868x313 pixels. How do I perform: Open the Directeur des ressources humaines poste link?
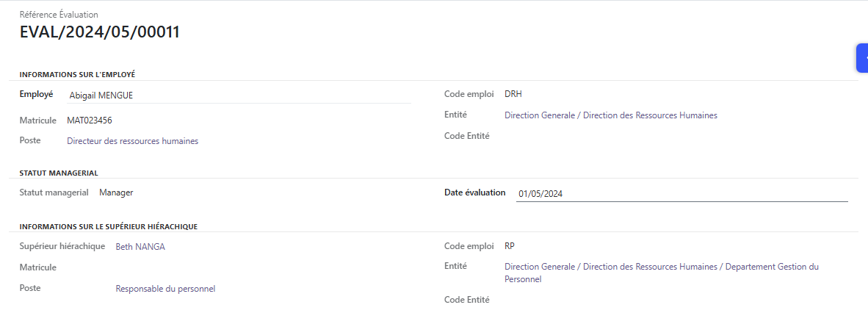pyautogui.click(x=132, y=141)
